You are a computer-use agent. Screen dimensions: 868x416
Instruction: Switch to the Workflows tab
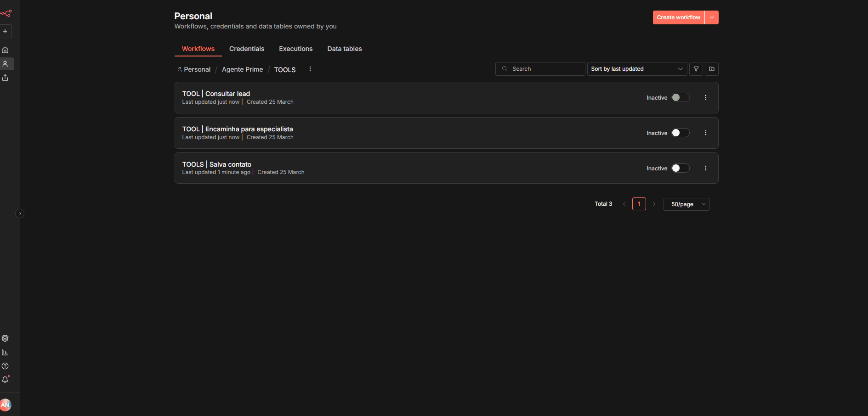[198, 49]
